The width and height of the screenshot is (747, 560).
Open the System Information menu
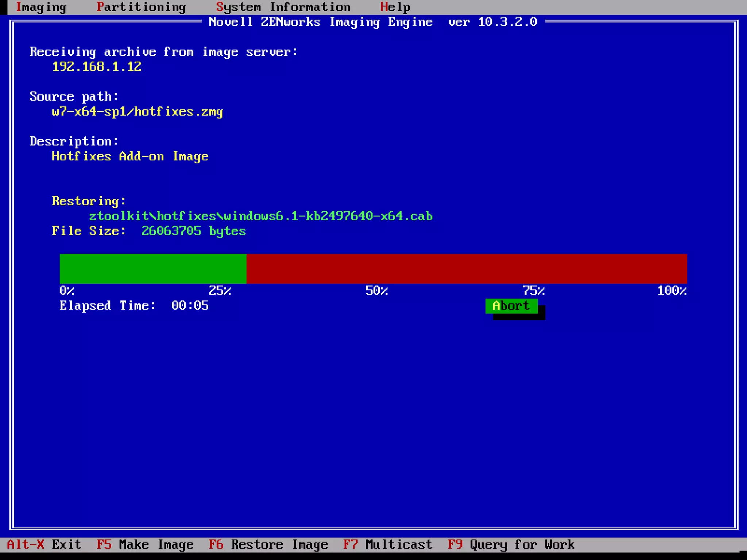point(283,7)
